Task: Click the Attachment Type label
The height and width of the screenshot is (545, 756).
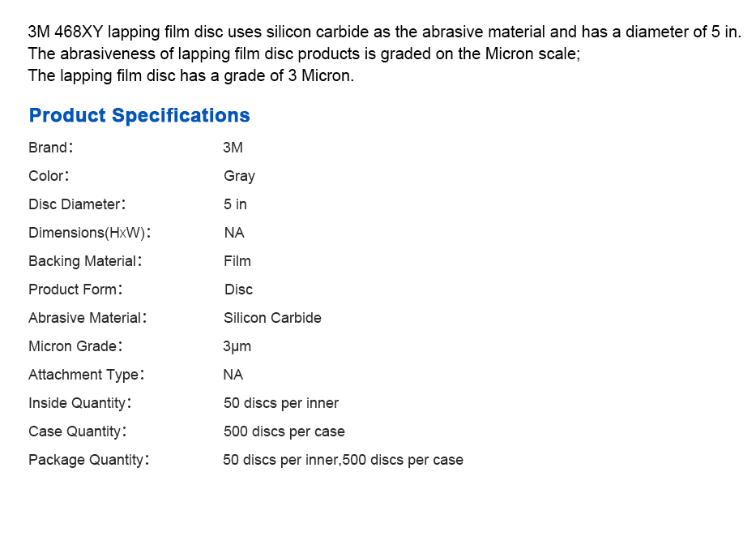Action: click(x=87, y=375)
